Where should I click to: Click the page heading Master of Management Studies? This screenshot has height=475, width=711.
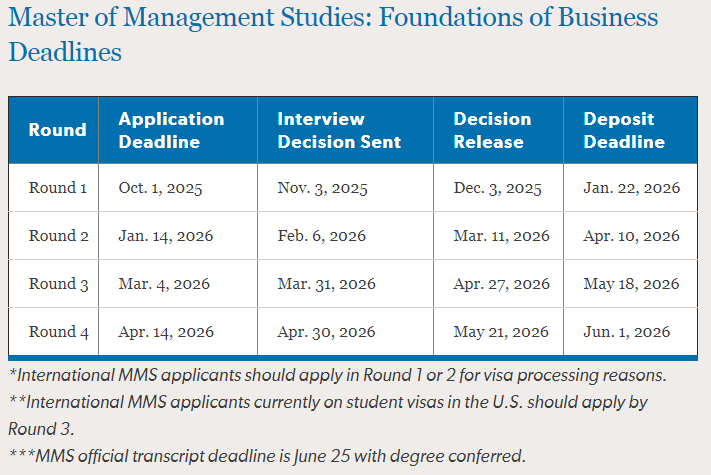pyautogui.click(x=333, y=34)
